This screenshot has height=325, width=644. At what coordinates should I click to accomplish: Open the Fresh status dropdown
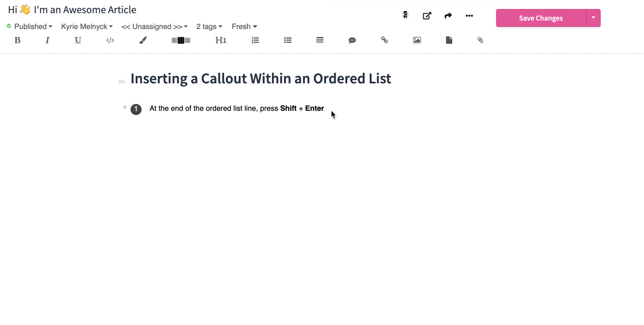pos(244,26)
